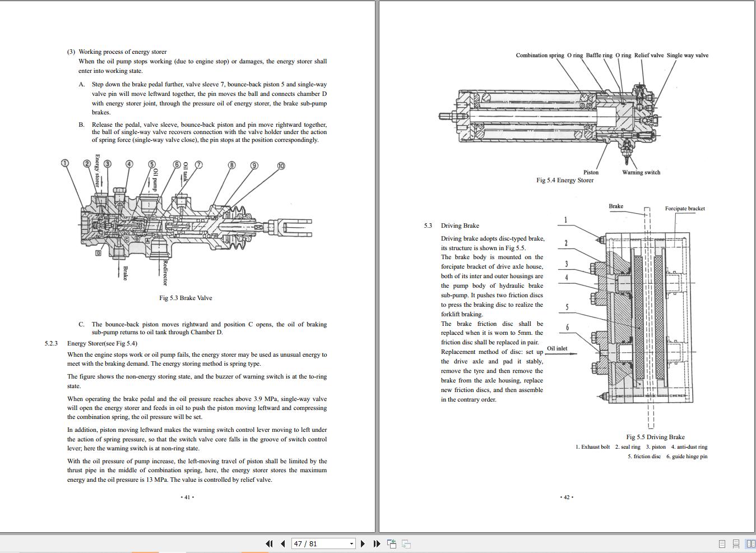
Task: Skip to the last page double-arrow icon
Action: [376, 543]
